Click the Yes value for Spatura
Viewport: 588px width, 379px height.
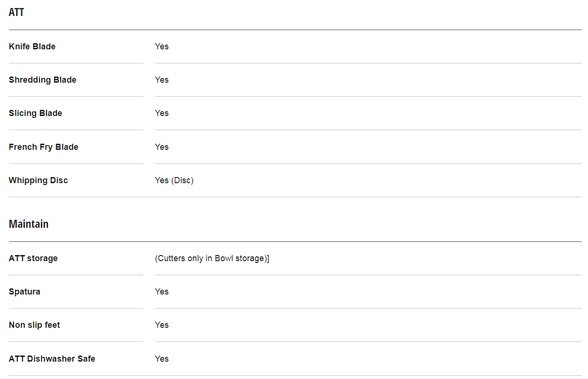[162, 292]
